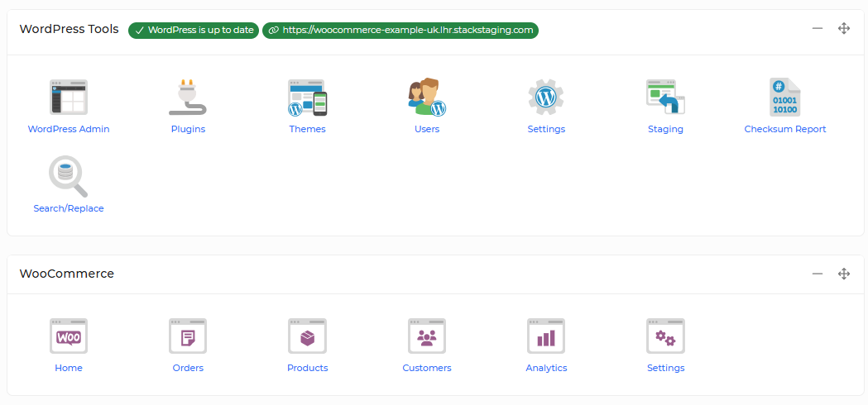This screenshot has width=868, height=405.
Task: Click the WordPress Tools 'Settings' text link
Action: point(546,129)
